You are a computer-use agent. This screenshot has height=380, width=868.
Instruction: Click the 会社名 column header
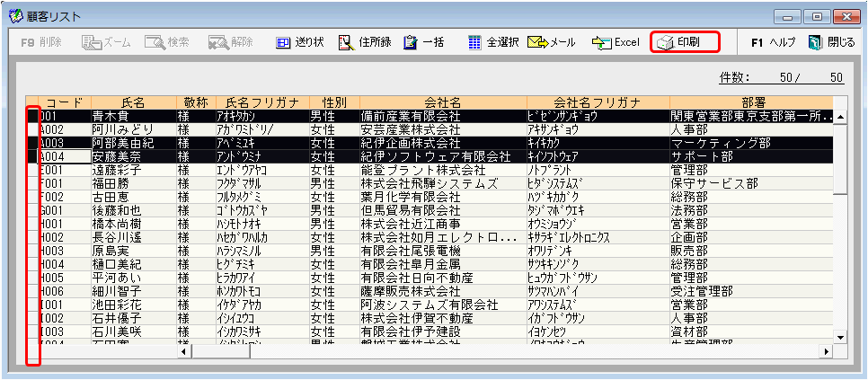pos(442,102)
